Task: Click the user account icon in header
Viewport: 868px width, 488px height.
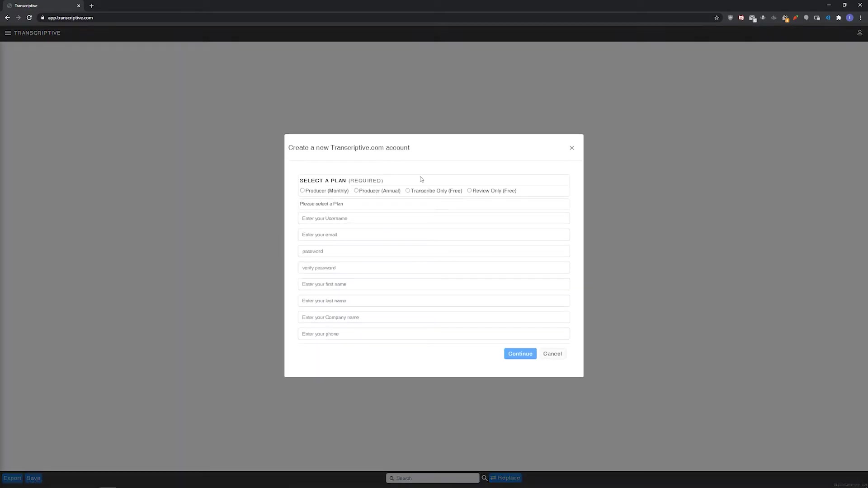Action: click(859, 33)
